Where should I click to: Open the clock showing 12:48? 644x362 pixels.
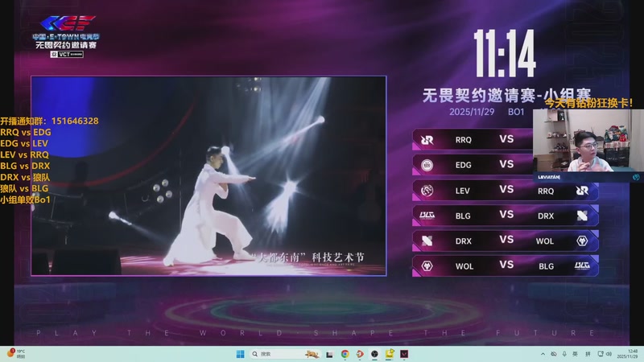627,354
